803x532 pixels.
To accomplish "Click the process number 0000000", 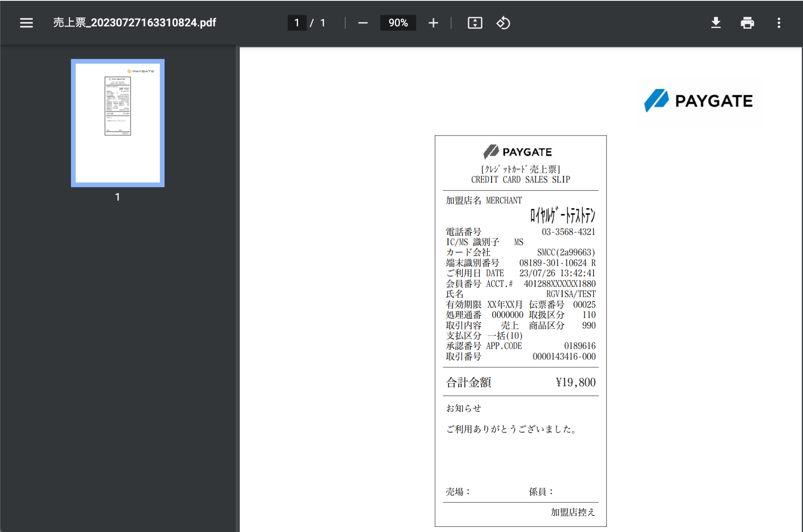I will pos(507,315).
